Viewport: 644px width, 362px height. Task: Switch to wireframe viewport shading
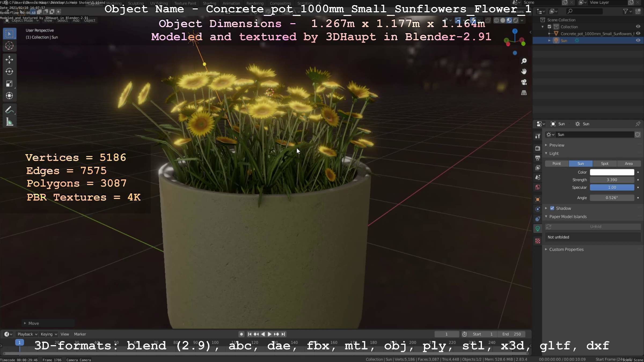click(496, 20)
